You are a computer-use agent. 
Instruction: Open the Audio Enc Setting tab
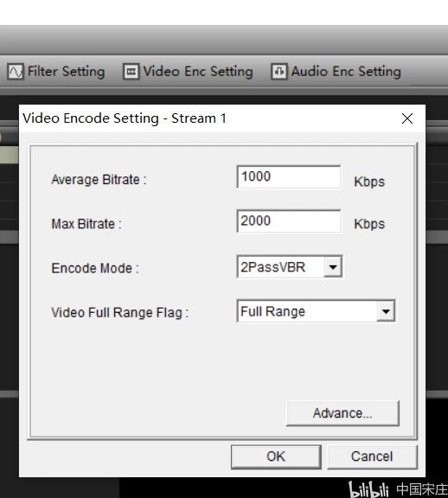[336, 72]
